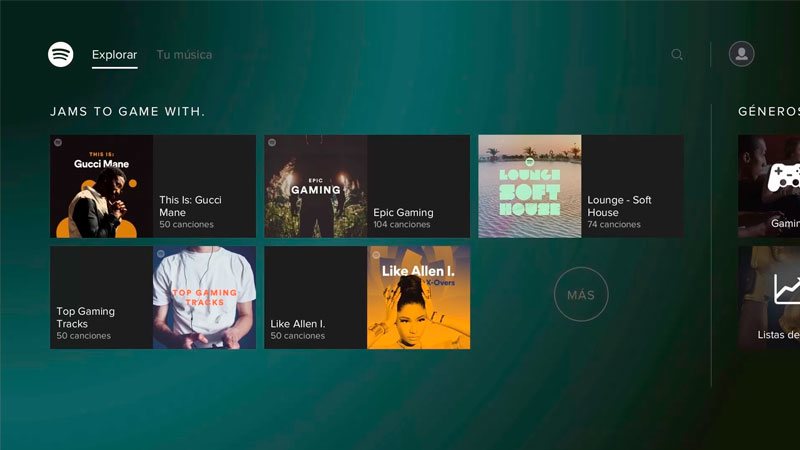Click the GÉNEROS section heading
800x450 pixels.
point(769,112)
